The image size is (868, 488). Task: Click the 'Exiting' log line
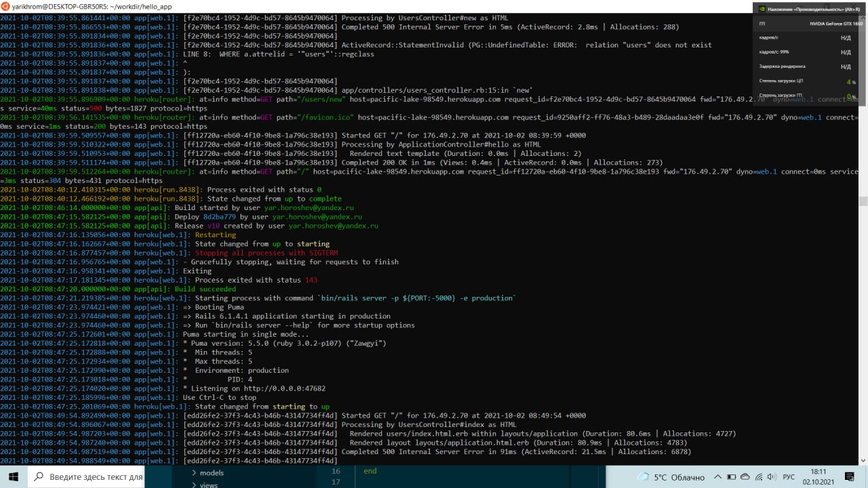point(197,270)
